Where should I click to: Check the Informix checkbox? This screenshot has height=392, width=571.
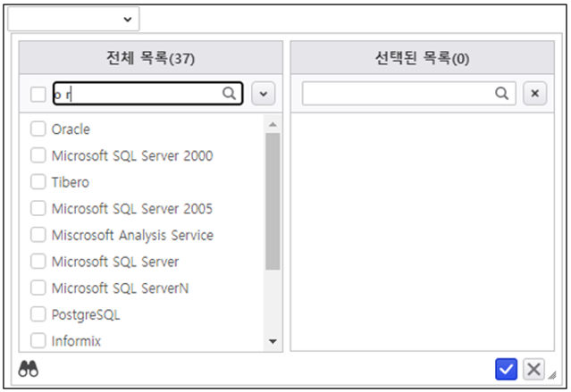tap(38, 341)
